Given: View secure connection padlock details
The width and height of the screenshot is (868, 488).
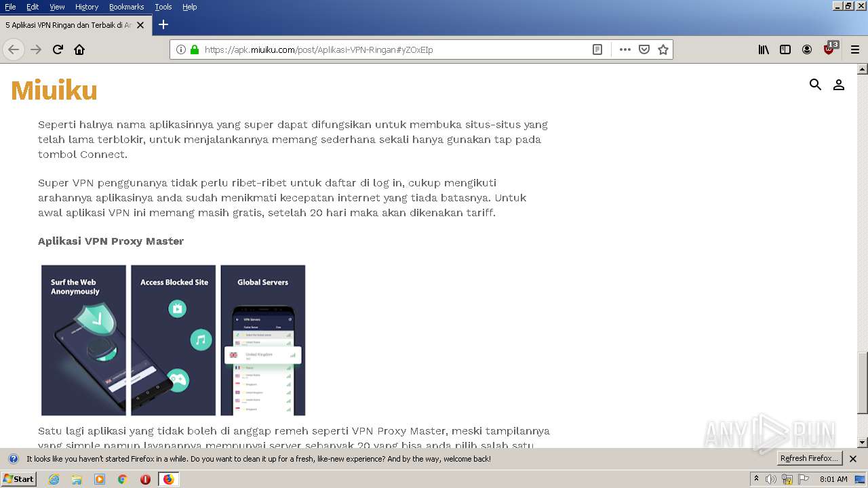Looking at the screenshot, I should click(195, 49).
